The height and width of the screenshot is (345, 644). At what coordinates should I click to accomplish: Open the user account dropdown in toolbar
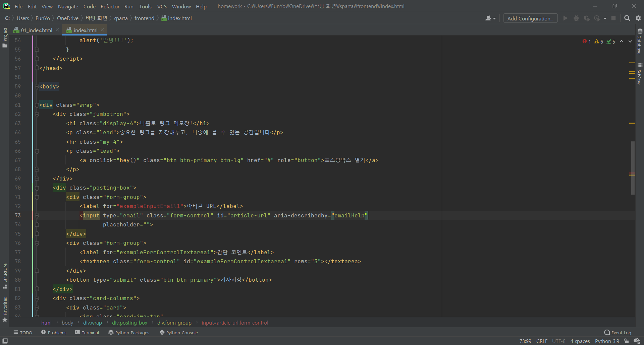coord(490,18)
